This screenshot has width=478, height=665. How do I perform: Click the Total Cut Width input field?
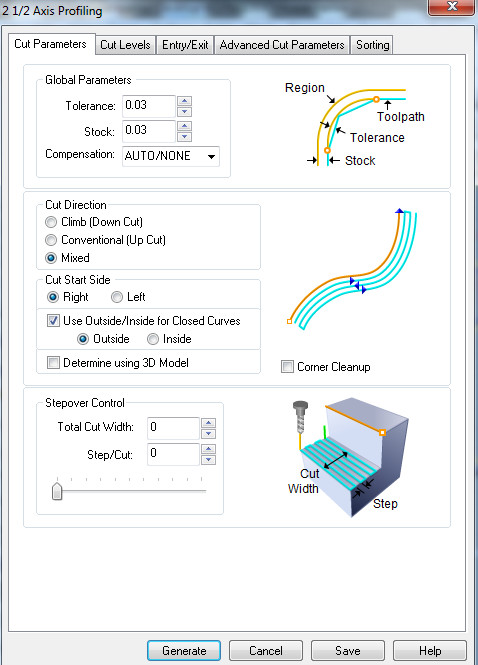click(173, 428)
